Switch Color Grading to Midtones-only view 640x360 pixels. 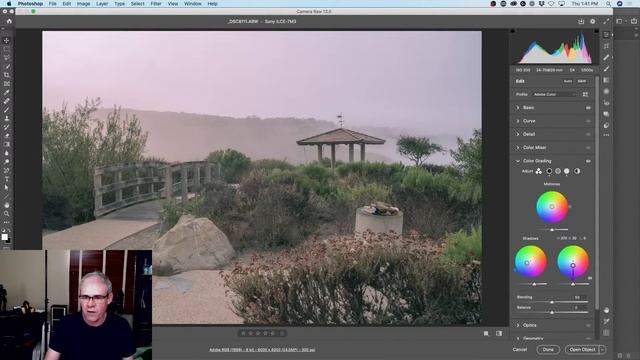558,171
